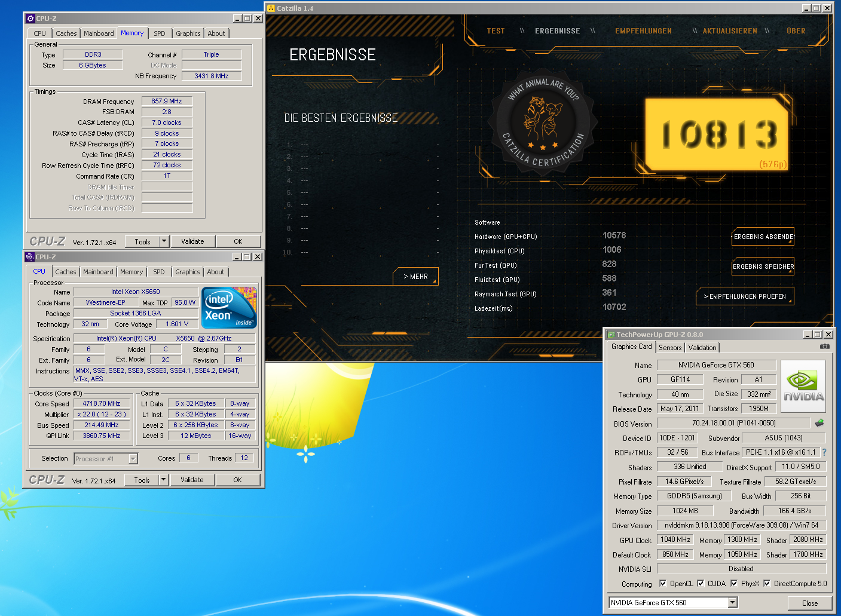The height and width of the screenshot is (616, 841).
Task: Switch to SPD tab in upper CPU-Z
Action: click(x=160, y=33)
